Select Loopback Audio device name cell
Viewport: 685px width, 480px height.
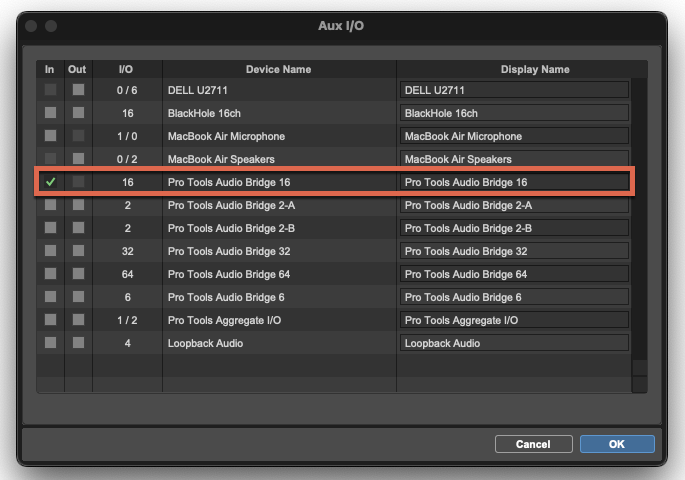click(x=279, y=343)
